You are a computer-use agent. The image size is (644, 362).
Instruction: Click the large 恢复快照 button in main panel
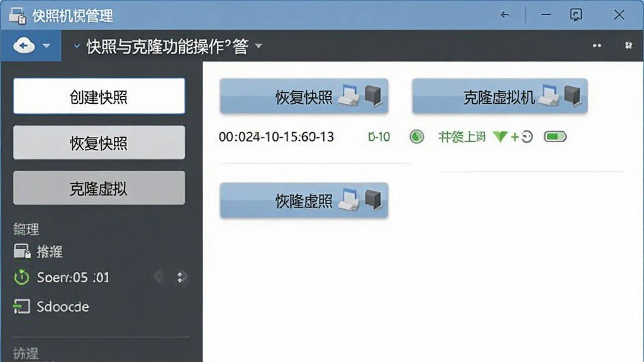tap(304, 96)
